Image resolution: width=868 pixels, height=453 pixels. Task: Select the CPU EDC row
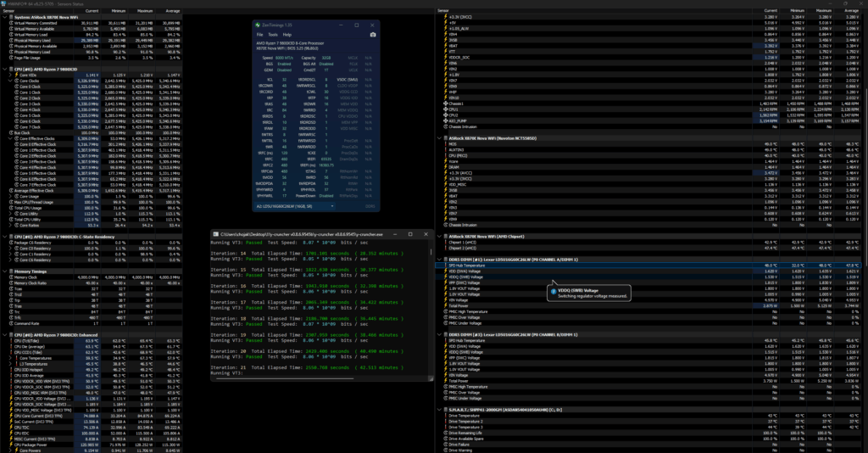[x=92, y=433]
